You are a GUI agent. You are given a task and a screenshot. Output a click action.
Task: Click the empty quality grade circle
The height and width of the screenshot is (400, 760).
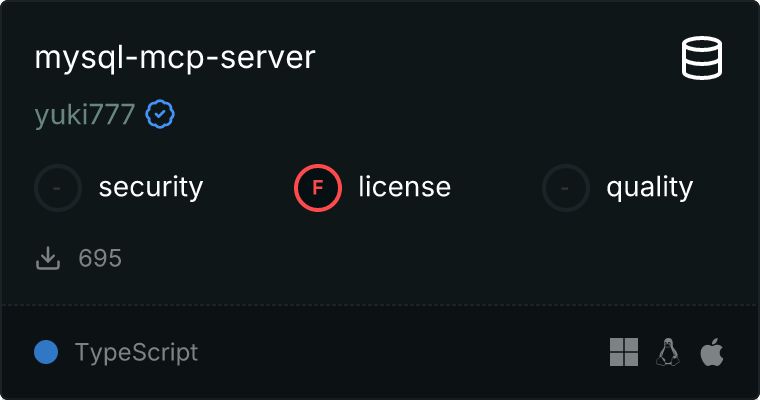(x=566, y=187)
